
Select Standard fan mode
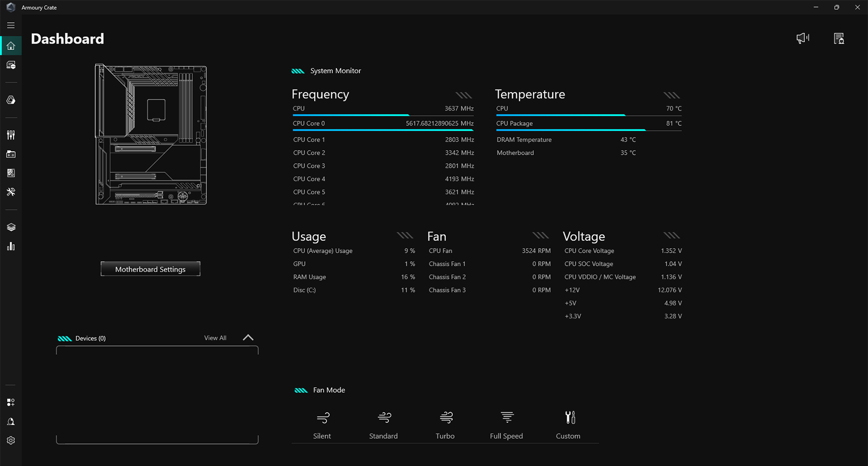tap(383, 426)
